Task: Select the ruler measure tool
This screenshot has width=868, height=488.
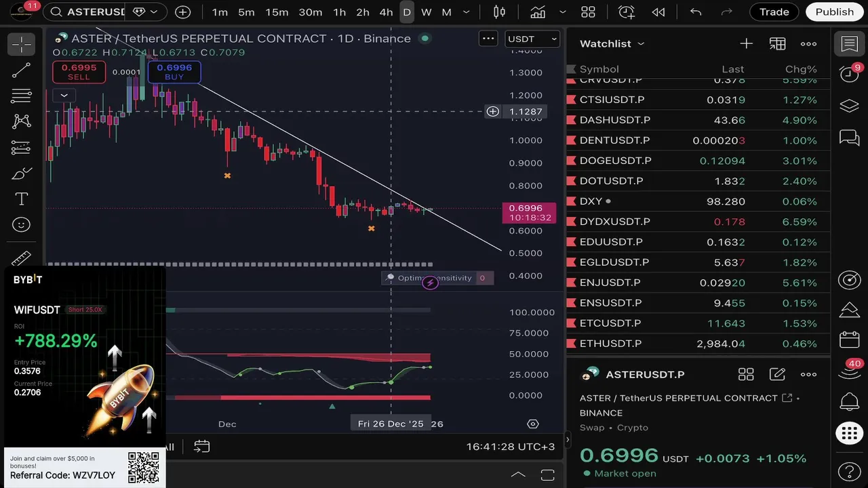Action: click(22, 258)
